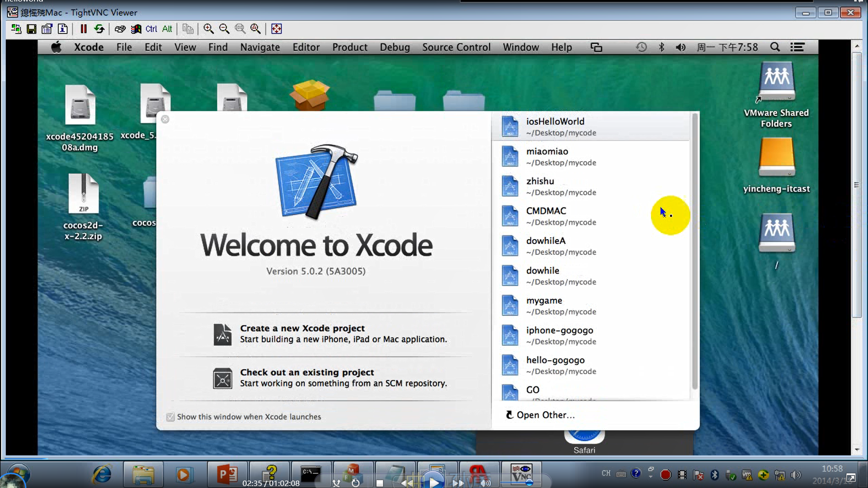Send the Windows Start key icon
The width and height of the screenshot is (868, 488).
[x=136, y=29]
